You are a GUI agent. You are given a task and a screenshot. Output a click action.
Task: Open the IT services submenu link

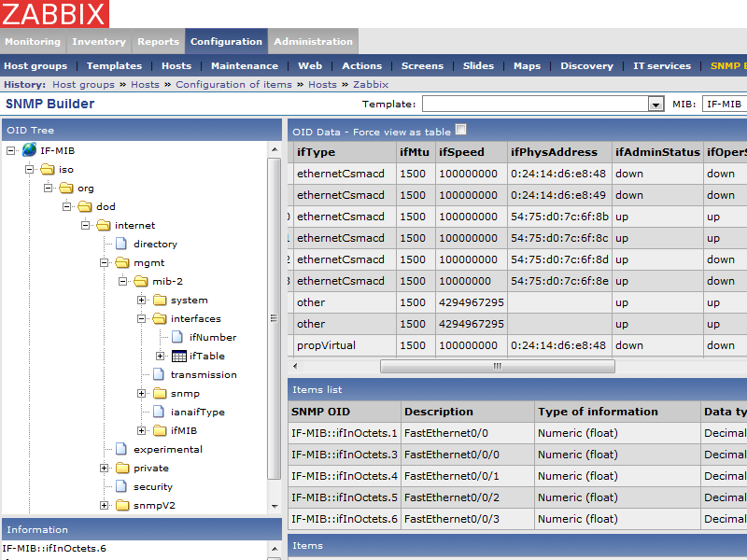[x=662, y=65]
